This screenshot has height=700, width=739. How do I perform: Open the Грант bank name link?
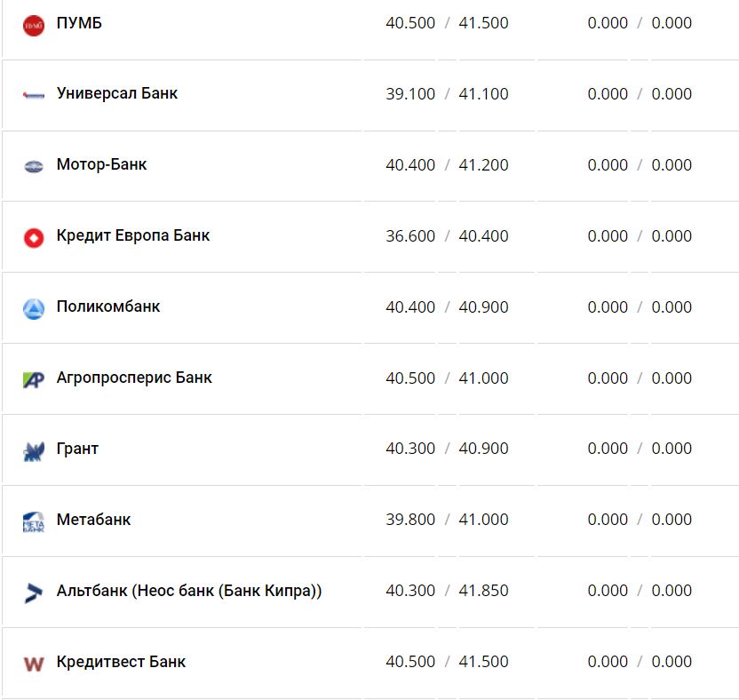[77, 449]
